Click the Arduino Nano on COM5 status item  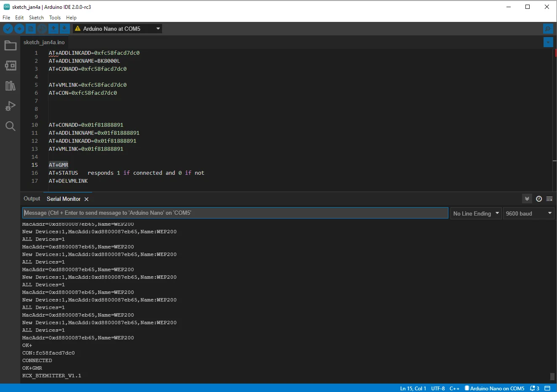point(494,388)
